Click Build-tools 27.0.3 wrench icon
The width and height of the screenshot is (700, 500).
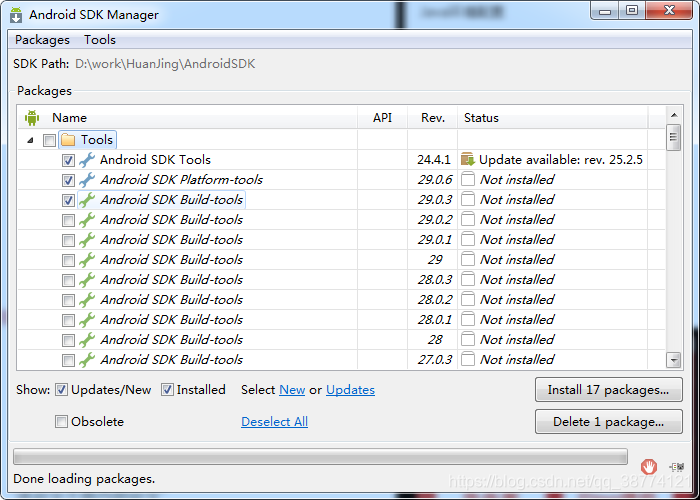pos(87,360)
